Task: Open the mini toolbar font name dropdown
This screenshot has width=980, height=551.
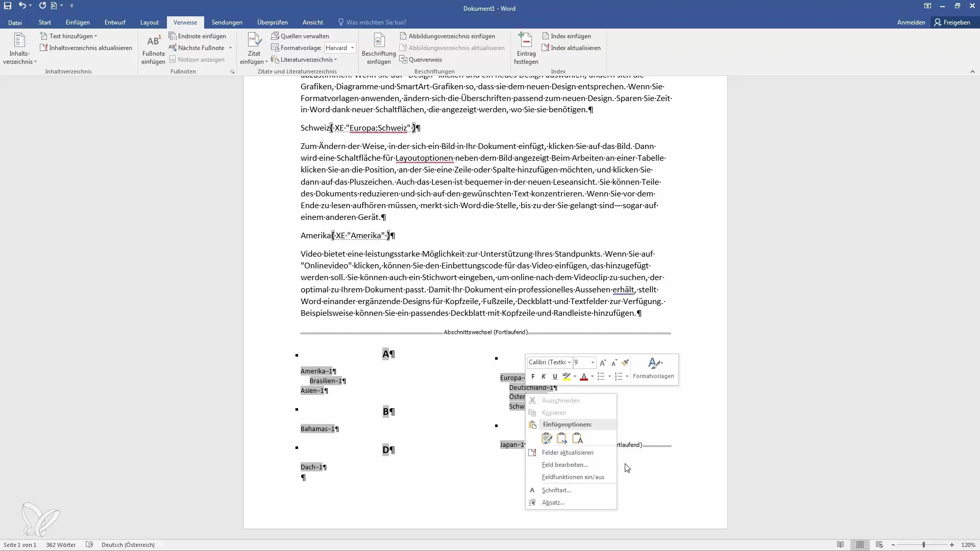Action: click(569, 363)
